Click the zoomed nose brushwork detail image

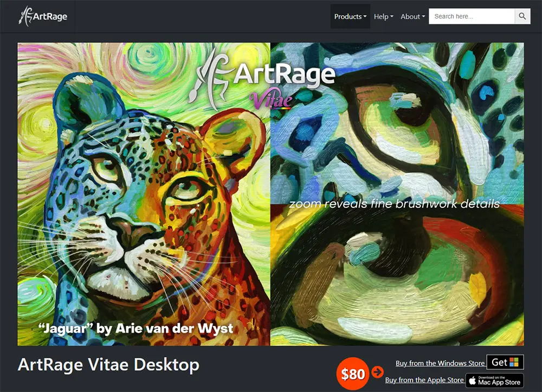397,275
